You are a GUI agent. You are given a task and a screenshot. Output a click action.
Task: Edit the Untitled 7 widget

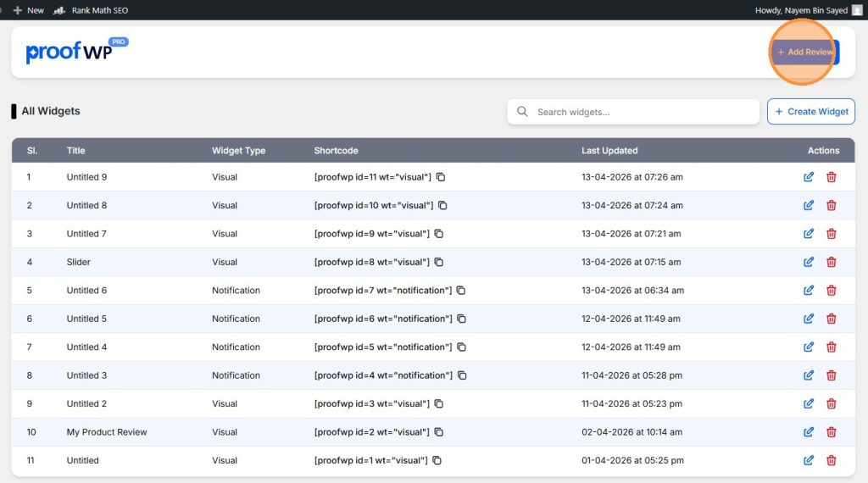tap(808, 234)
